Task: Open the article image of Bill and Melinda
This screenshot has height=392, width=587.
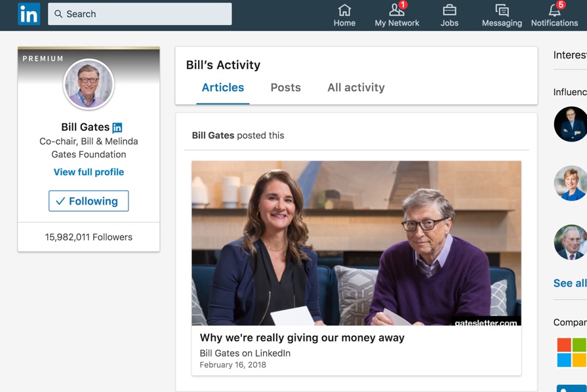Action: (356, 243)
